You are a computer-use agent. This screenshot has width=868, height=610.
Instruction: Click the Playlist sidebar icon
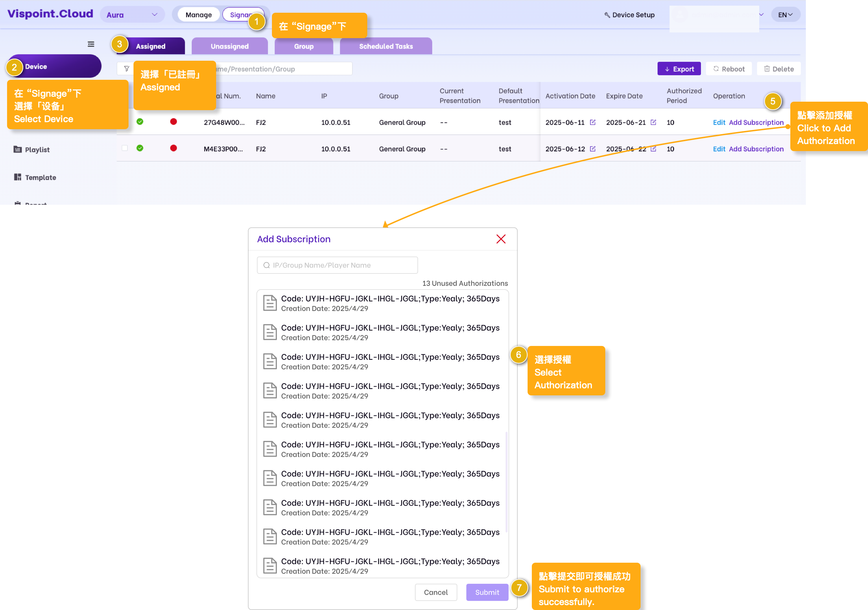(17, 149)
